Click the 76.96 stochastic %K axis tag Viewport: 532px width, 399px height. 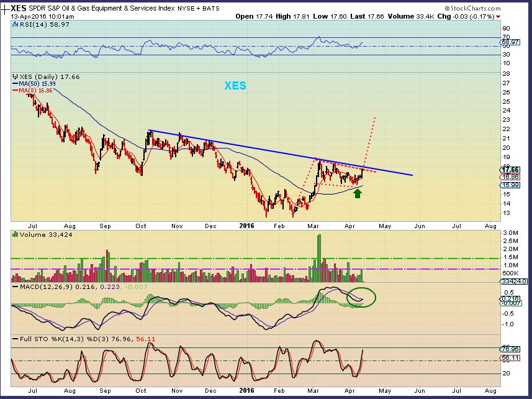(x=510, y=349)
